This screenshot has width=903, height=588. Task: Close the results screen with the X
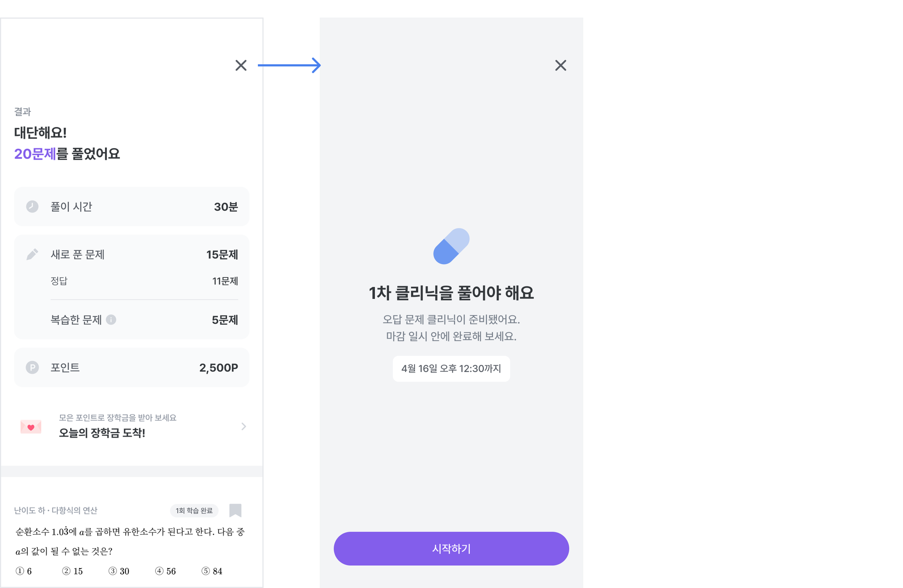pos(241,65)
